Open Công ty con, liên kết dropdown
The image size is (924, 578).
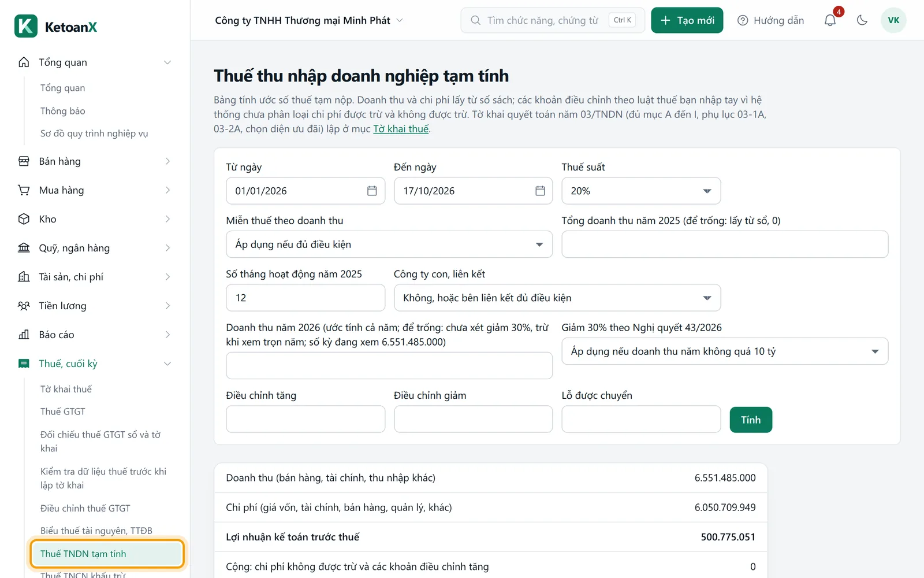(x=557, y=298)
